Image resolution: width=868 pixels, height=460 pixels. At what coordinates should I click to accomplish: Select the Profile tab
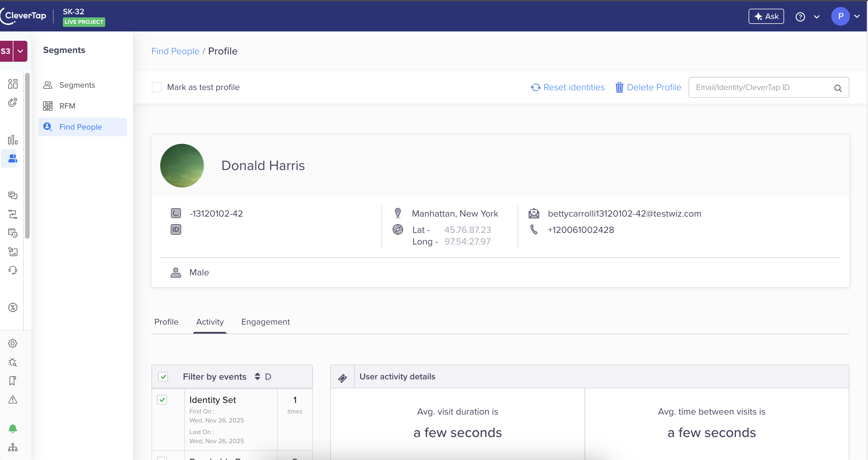[x=166, y=322]
